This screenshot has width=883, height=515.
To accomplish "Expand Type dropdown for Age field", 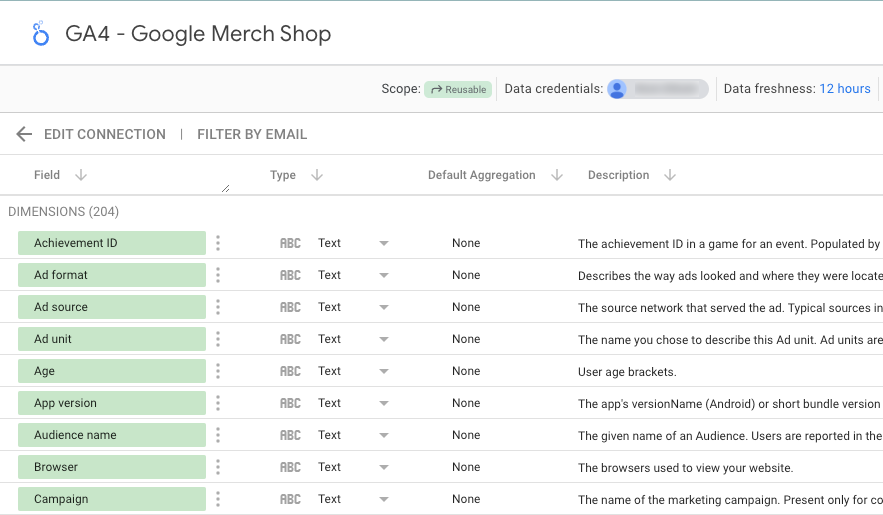I will click(x=383, y=371).
